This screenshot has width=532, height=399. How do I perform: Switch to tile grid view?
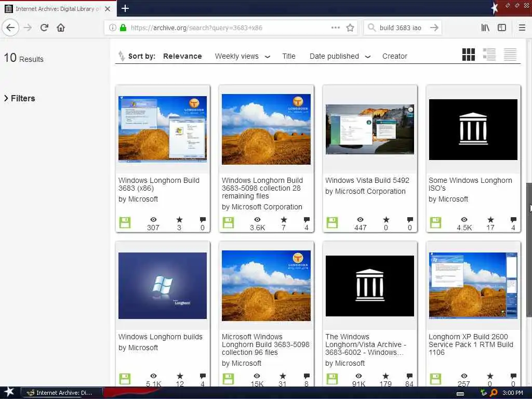click(469, 55)
